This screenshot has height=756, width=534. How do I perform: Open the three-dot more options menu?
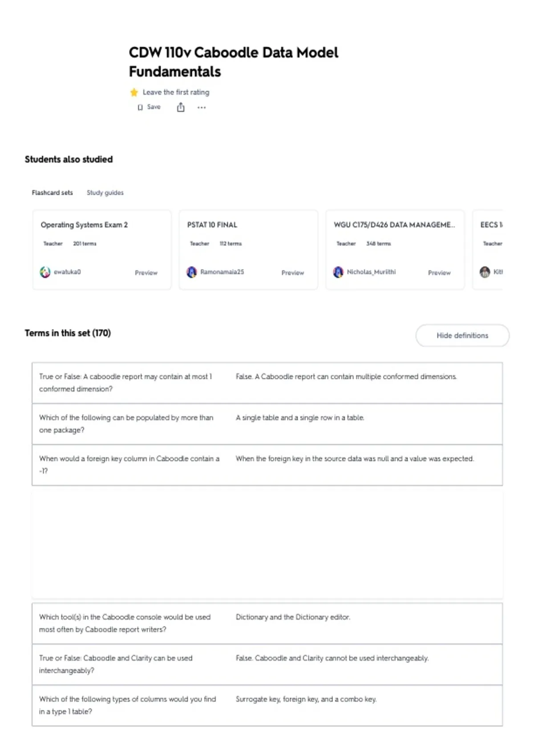point(202,107)
